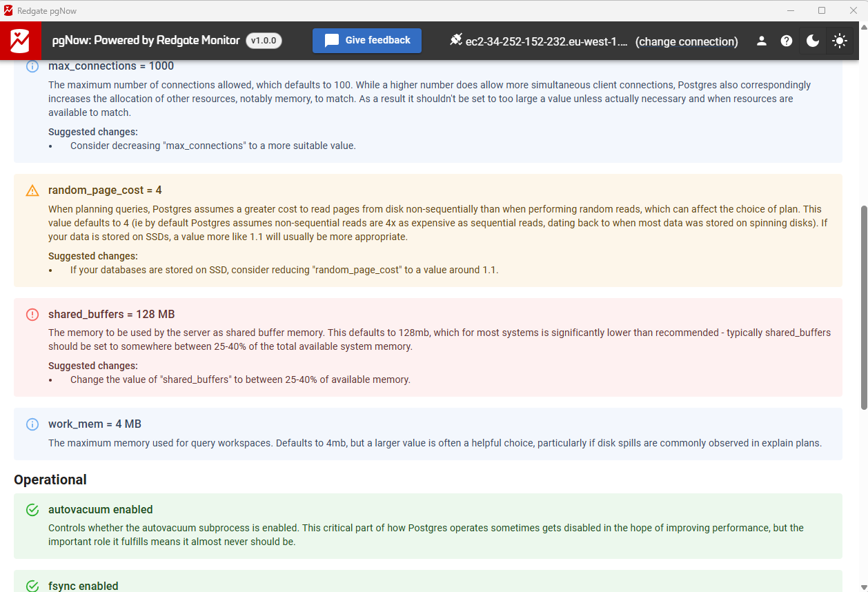Click the shared_buffers = 128 MB heading
This screenshot has height=592, width=868.
point(111,315)
